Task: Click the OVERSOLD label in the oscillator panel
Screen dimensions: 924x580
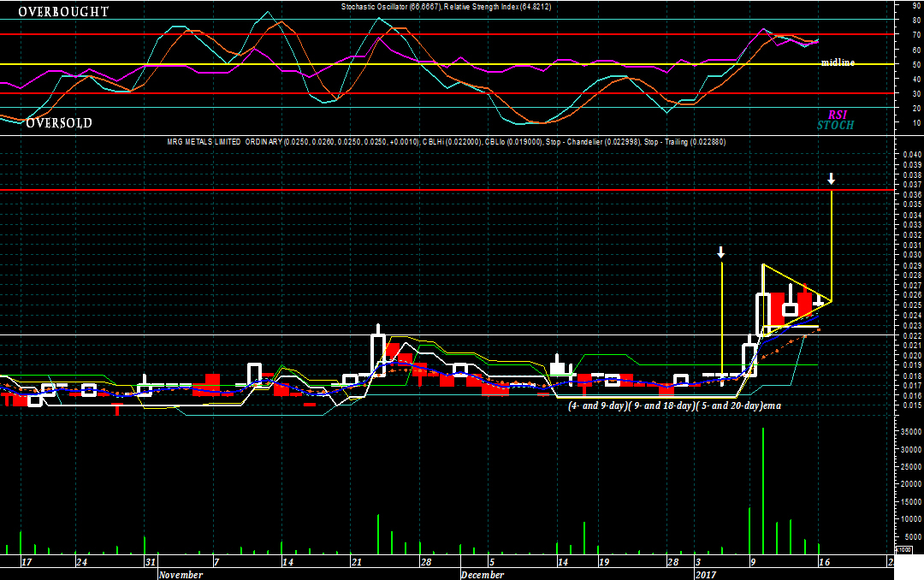Action: (59, 123)
